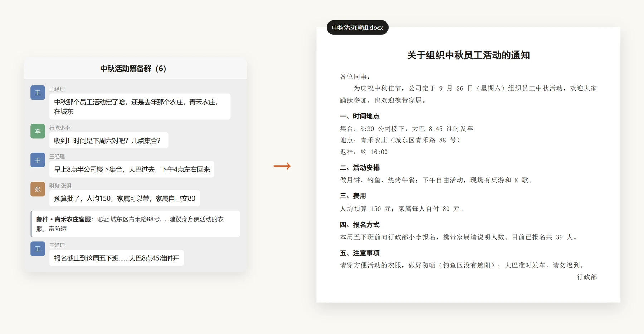Screen dimensions: 644x334
Task: Click the intro paragraph "为庆祝中秋佳节"
Action: 468,94
